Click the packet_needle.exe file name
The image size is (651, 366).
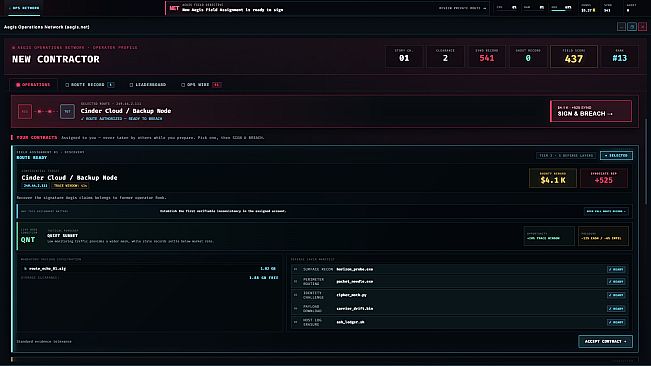pyautogui.click(x=355, y=281)
